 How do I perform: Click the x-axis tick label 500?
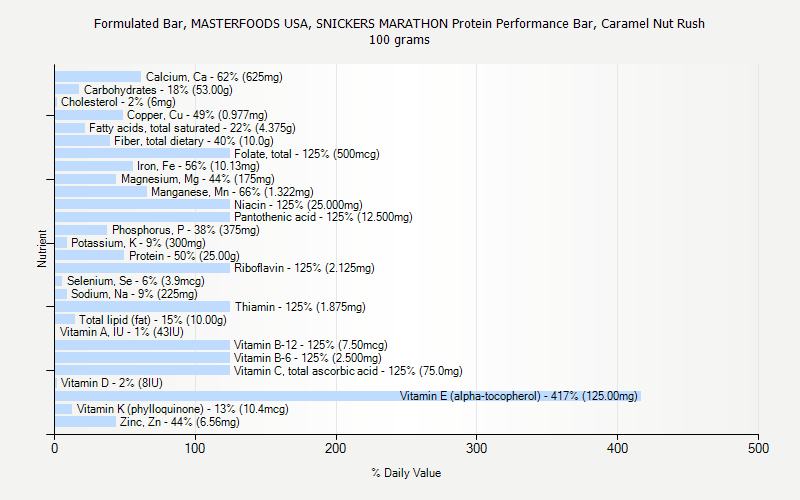[x=758, y=448]
